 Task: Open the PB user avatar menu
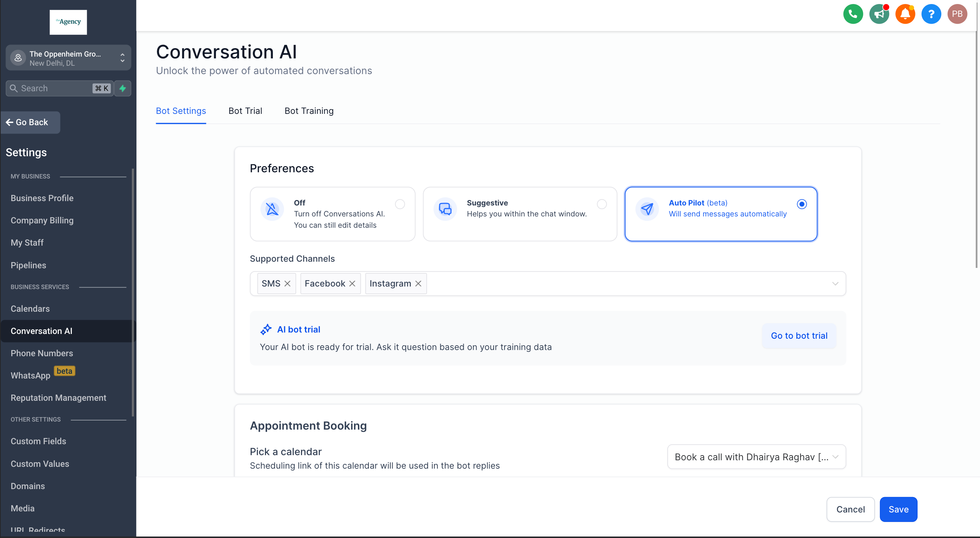point(957,14)
